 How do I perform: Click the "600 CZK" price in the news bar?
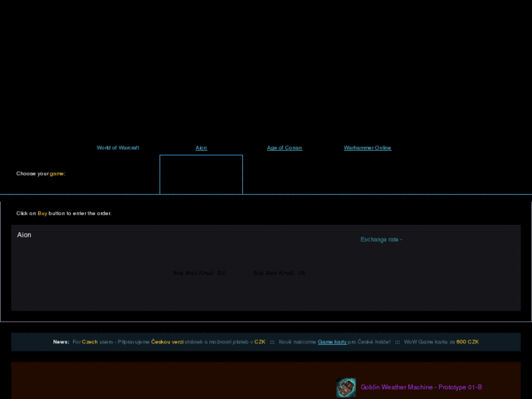tap(468, 342)
